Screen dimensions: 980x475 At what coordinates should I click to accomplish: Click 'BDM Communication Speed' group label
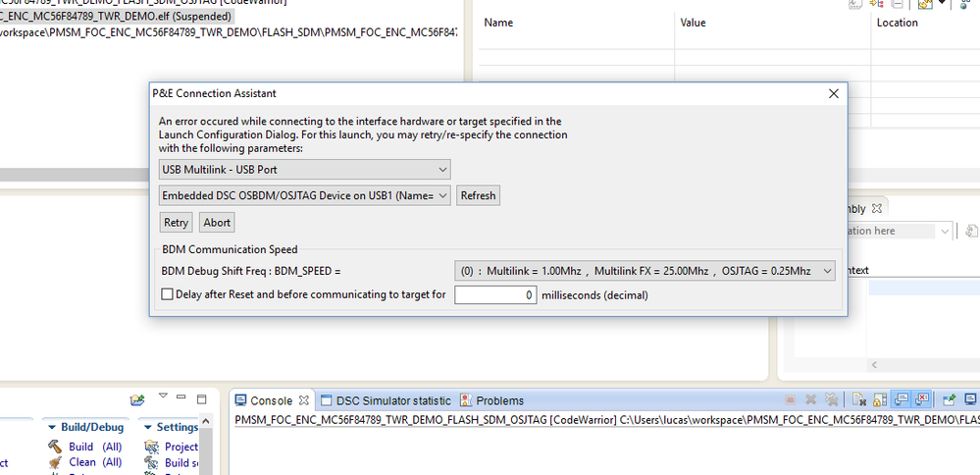tap(230, 249)
